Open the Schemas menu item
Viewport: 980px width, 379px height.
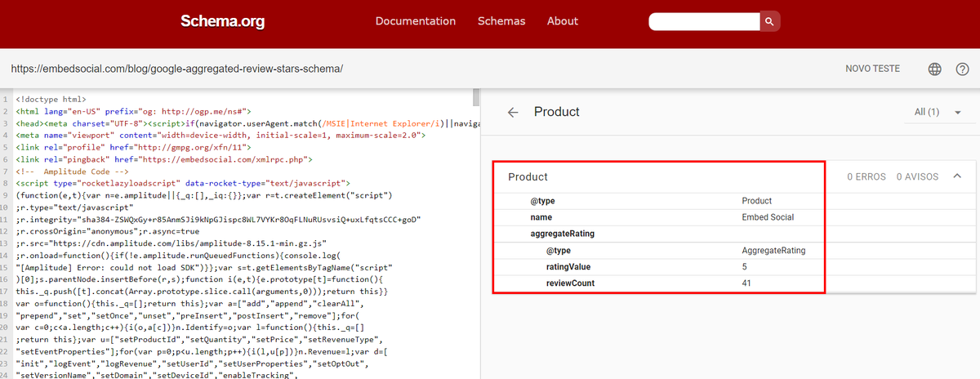501,21
